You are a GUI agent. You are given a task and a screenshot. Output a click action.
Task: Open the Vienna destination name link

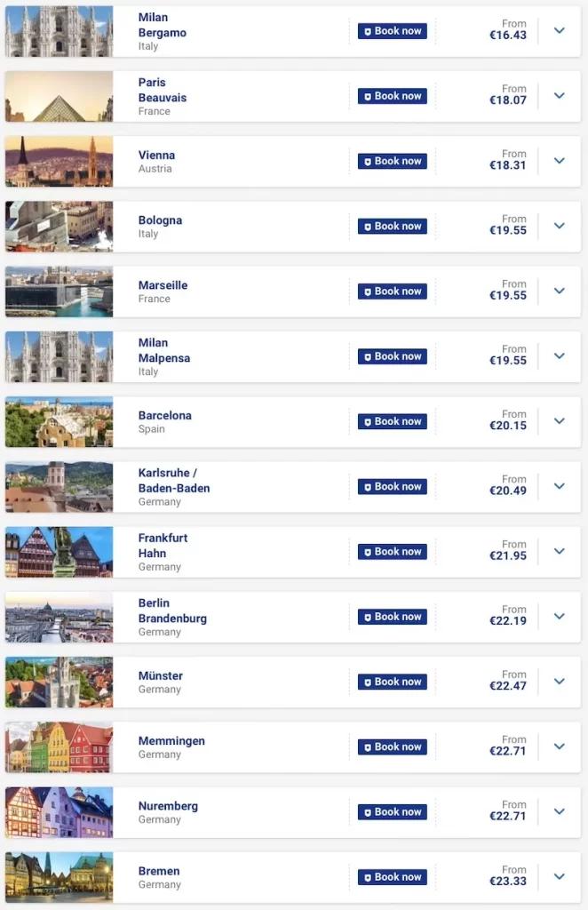coord(156,155)
